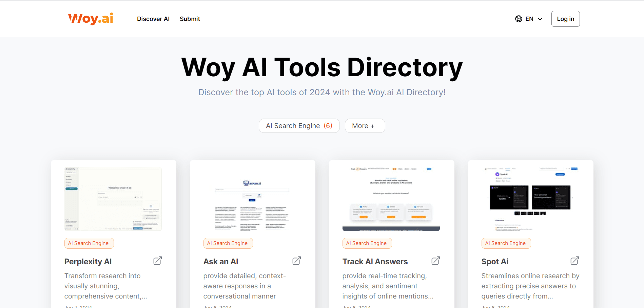Click the Ask an AI description text
This screenshot has height=308, width=644.
(245, 286)
